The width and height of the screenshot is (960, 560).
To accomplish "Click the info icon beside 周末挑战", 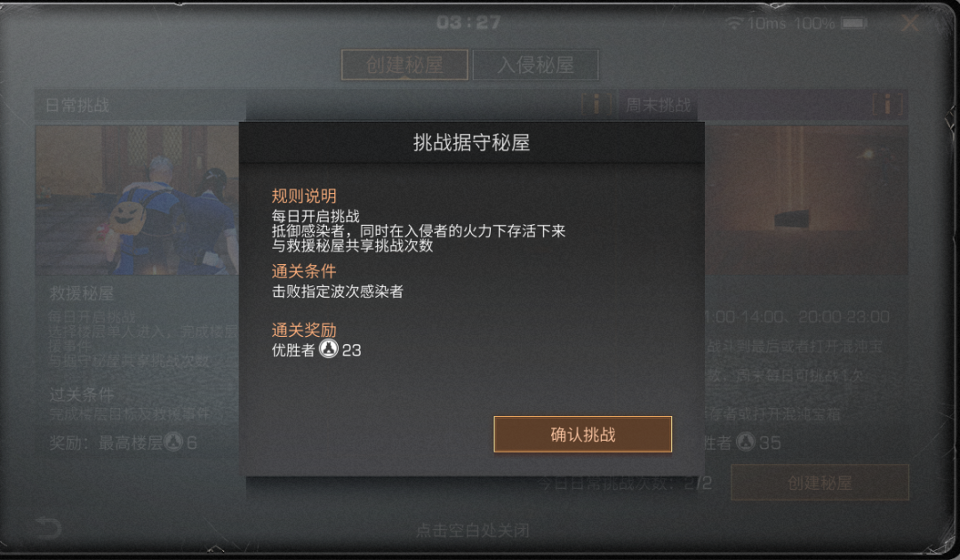I will [x=887, y=104].
